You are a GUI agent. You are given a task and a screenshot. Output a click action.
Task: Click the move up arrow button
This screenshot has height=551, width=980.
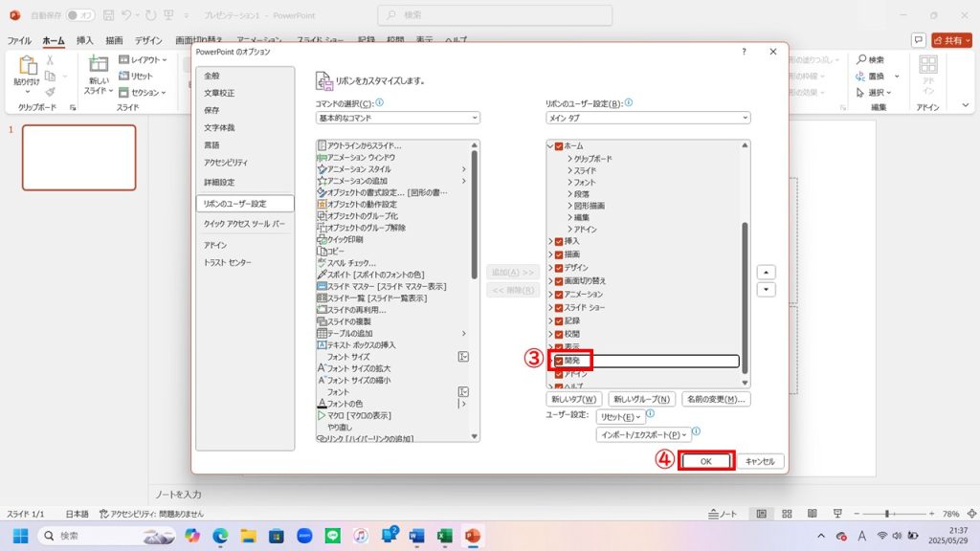tap(766, 273)
